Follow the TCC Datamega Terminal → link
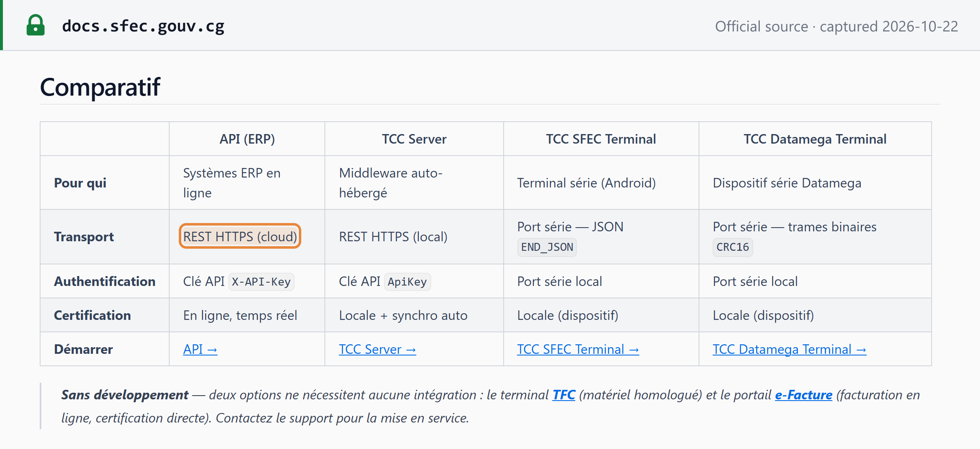 click(790, 349)
